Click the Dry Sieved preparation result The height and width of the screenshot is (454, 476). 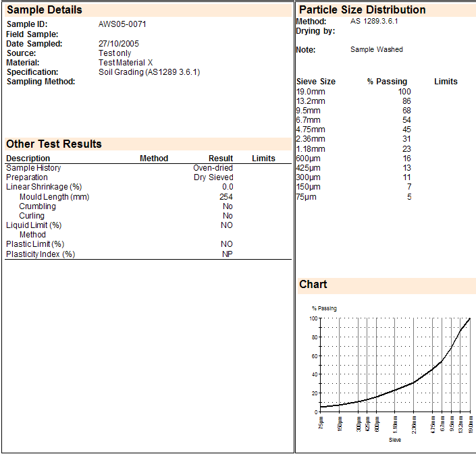tap(213, 177)
